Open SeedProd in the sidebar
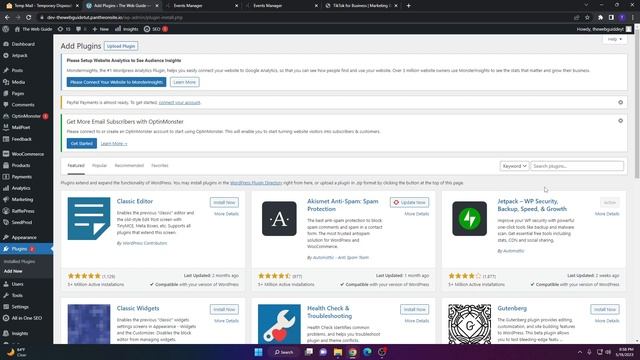Viewport: 640px width, 360px height. pyautogui.click(x=22, y=222)
